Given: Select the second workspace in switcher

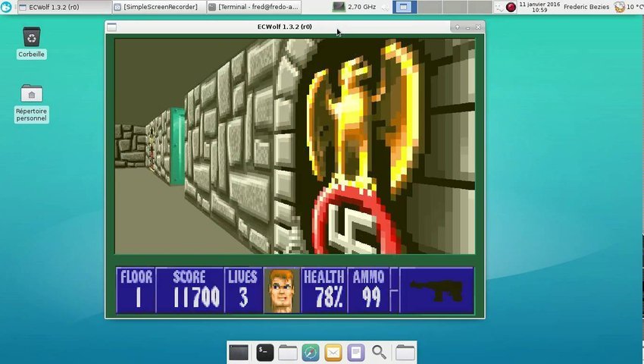Looking at the screenshot, I should [x=430, y=7].
